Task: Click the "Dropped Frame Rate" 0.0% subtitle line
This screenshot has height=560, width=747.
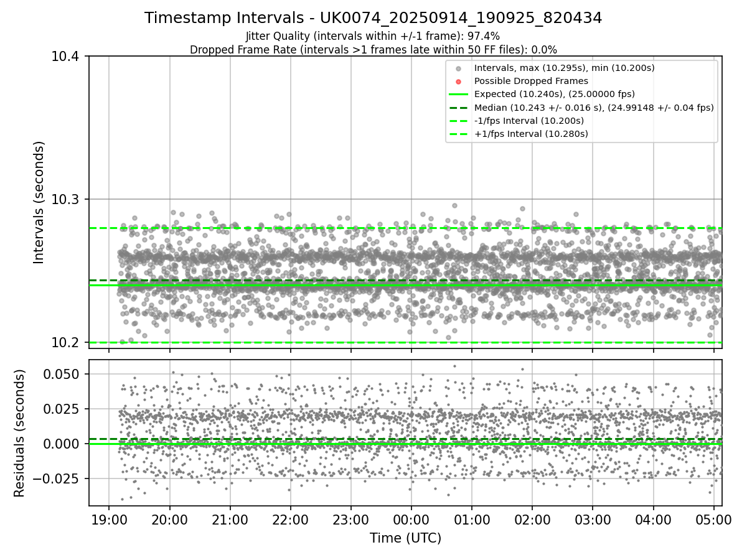Action: (373, 49)
